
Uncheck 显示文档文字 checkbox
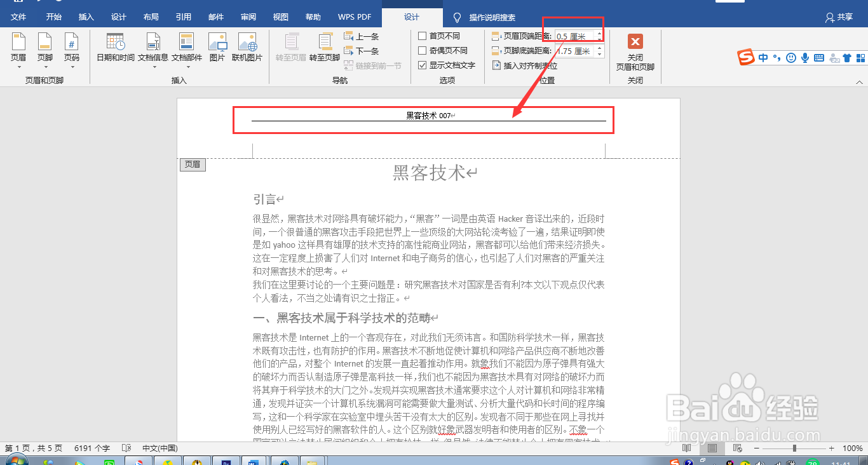pyautogui.click(x=423, y=65)
